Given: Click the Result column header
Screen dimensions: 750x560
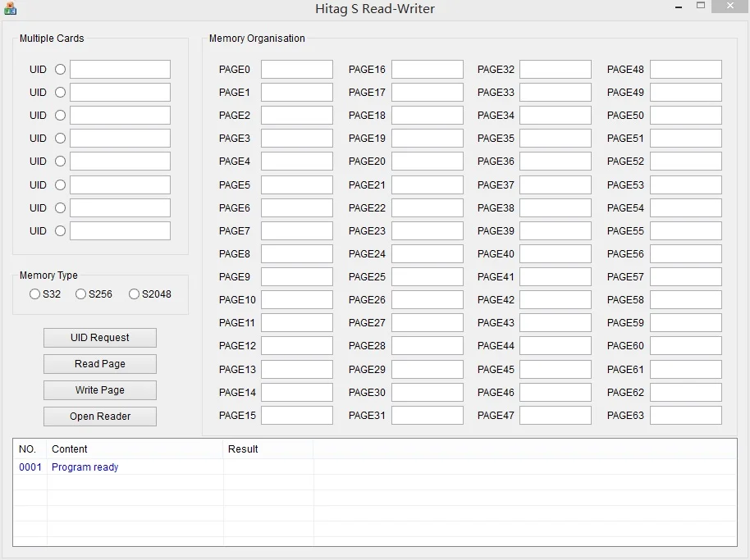Looking at the screenshot, I should click(268, 449).
